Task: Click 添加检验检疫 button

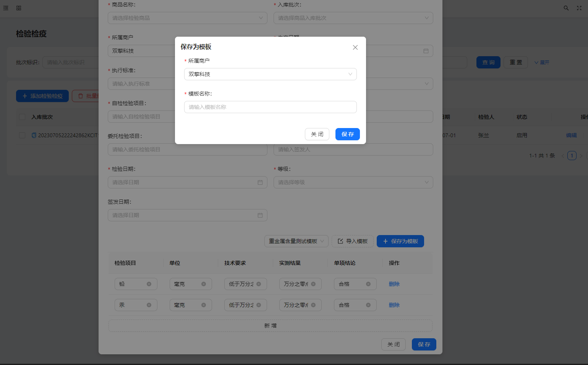Action: (x=42, y=96)
